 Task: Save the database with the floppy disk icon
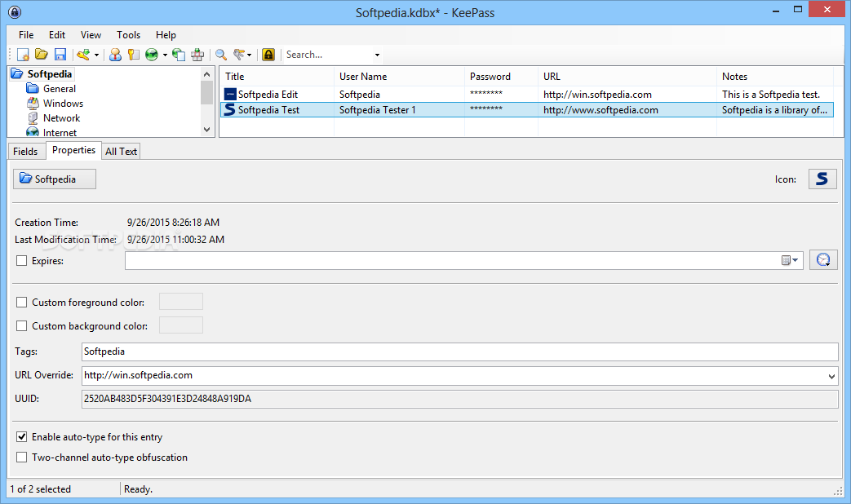(60, 55)
